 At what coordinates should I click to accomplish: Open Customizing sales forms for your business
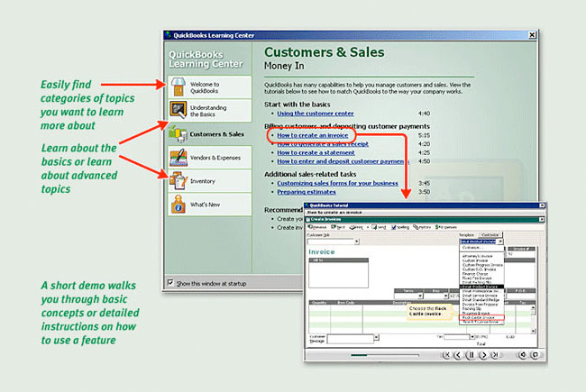pyautogui.click(x=337, y=183)
